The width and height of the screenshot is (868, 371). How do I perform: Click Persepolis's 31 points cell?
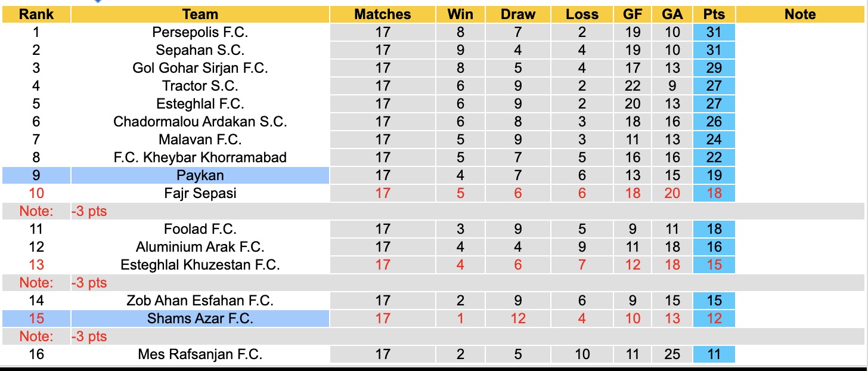click(x=714, y=32)
